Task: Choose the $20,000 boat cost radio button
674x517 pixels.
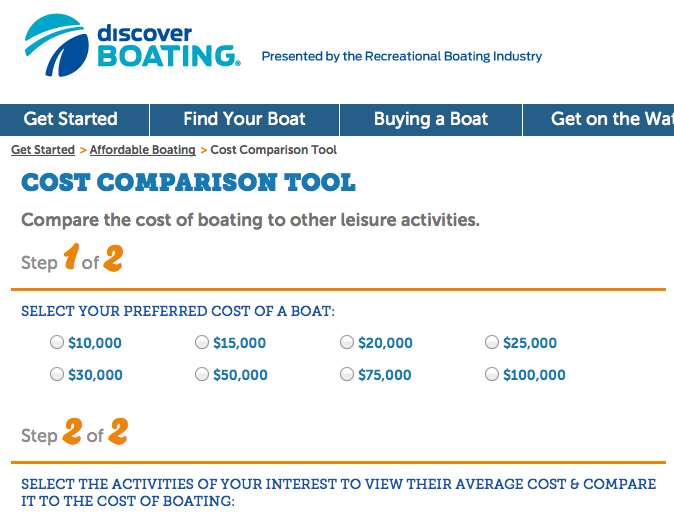Action: pos(347,343)
